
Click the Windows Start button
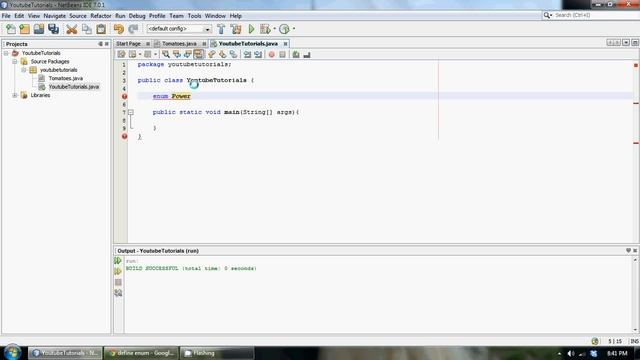12,352
